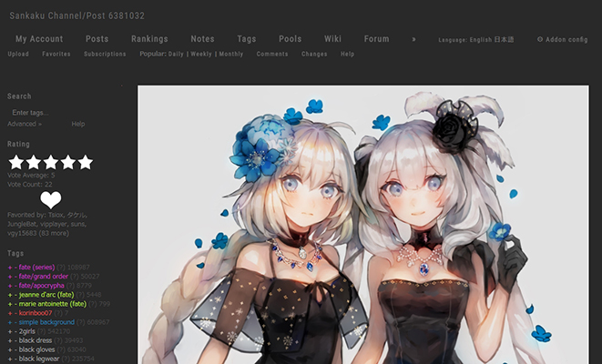This screenshot has height=364, width=602.
Task: Exclude korinboo07 tag with minus sign
Action: pos(15,313)
